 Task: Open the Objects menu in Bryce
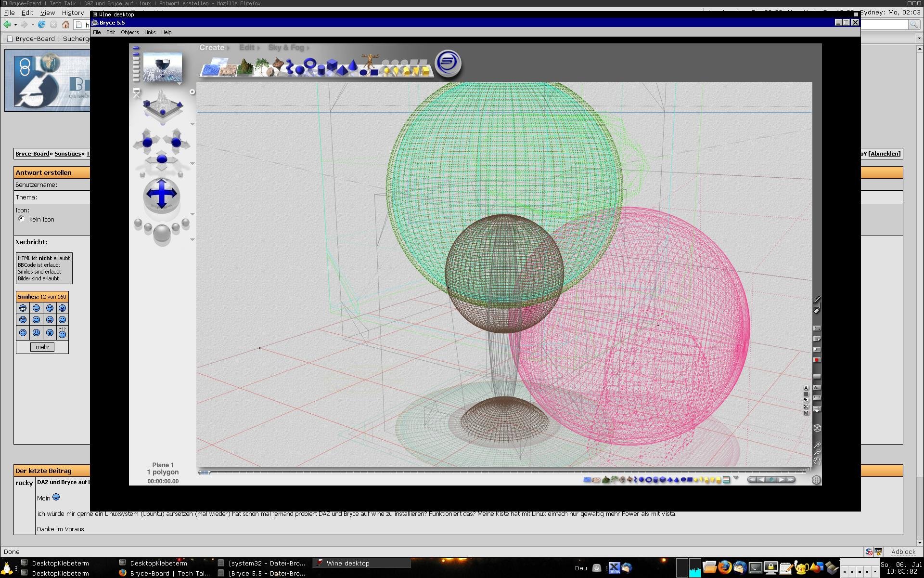point(129,32)
